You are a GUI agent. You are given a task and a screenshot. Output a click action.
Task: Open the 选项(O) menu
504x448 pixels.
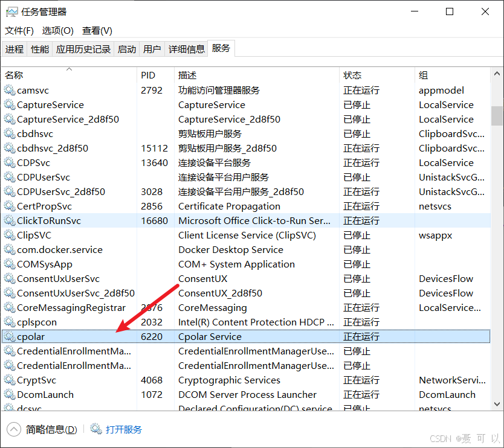(58, 31)
